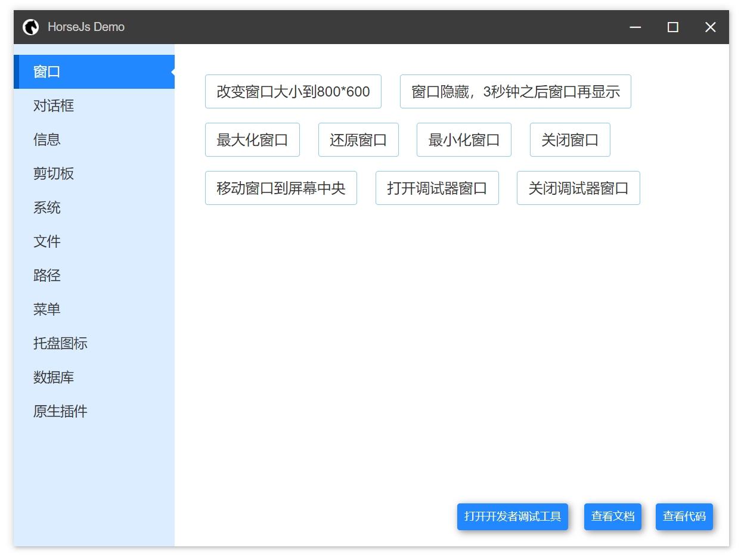Viewport: 741px width, 560px height.
Task: Close the HorseJs Demo window
Action: (x=710, y=27)
